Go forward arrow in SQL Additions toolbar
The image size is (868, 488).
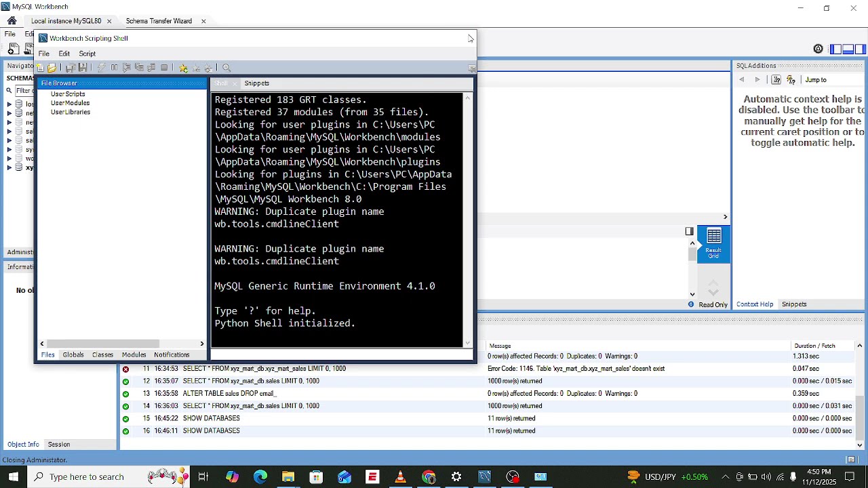tap(757, 80)
